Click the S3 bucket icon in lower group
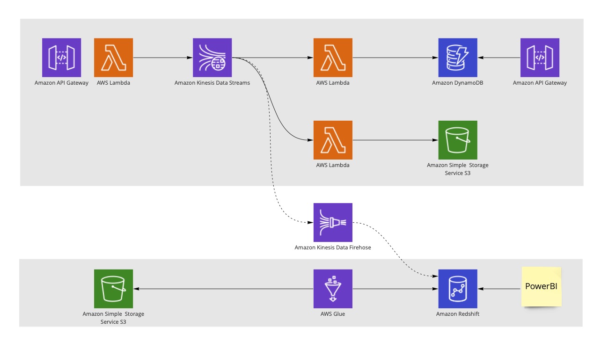This screenshot has width=601, height=364. coord(114,289)
